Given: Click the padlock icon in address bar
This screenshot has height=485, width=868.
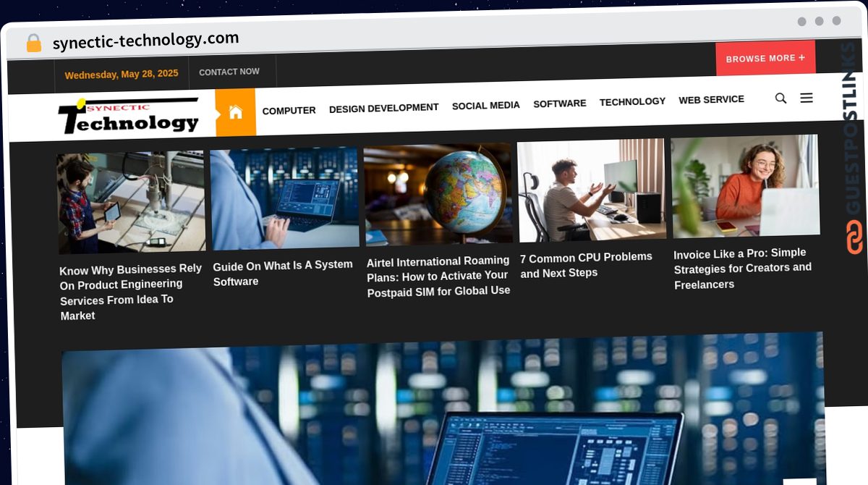Looking at the screenshot, I should (x=33, y=43).
